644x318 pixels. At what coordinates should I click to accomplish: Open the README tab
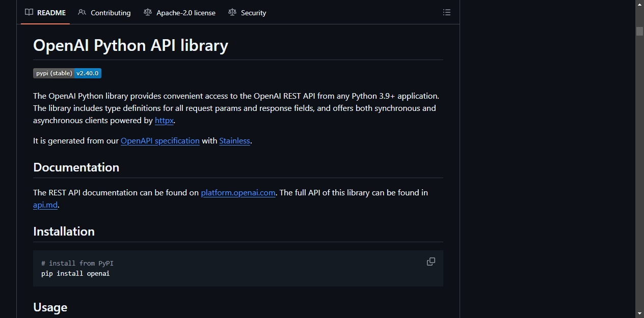coord(45,13)
